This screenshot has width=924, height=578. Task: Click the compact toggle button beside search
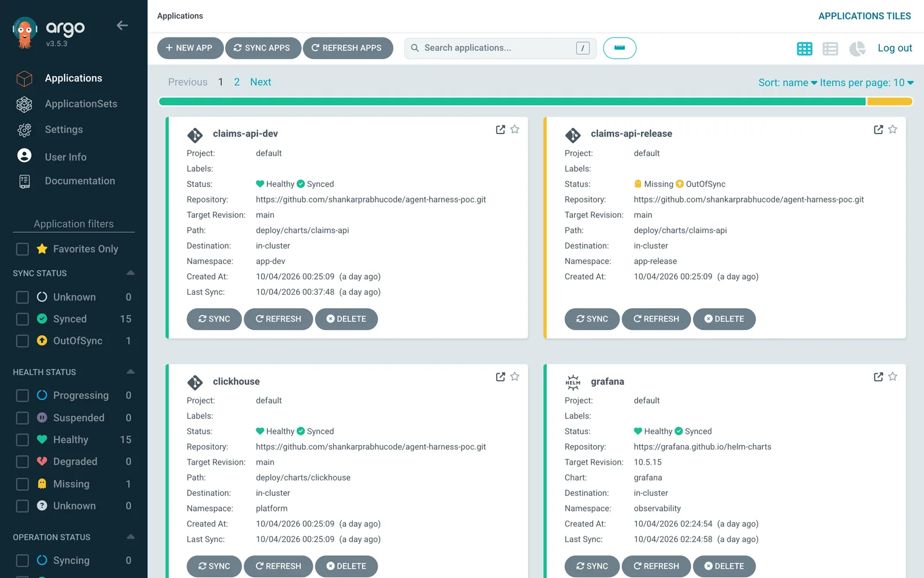tap(620, 48)
